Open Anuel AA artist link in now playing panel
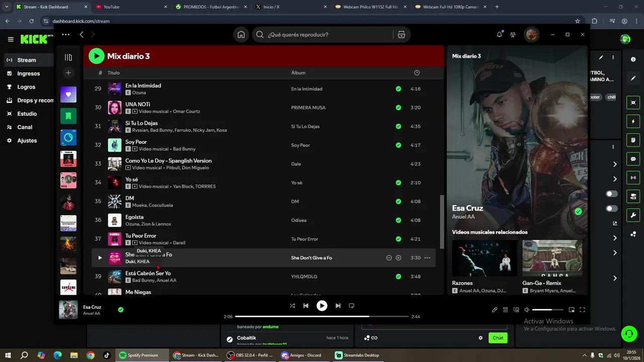This screenshot has height=362, width=644. click(x=463, y=217)
